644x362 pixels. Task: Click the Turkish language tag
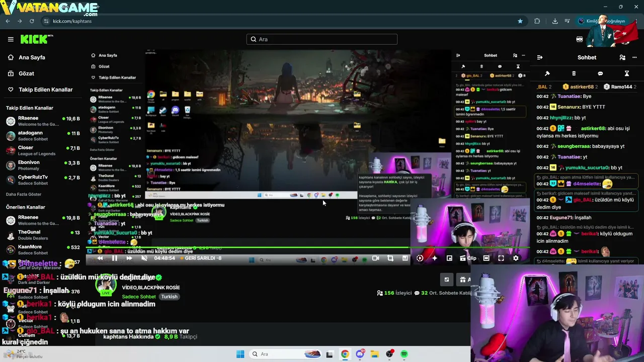click(169, 297)
